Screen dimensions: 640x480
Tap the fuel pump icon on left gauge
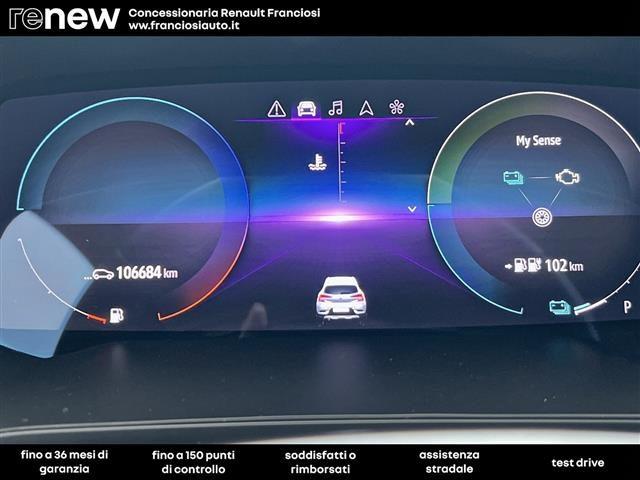116,316
